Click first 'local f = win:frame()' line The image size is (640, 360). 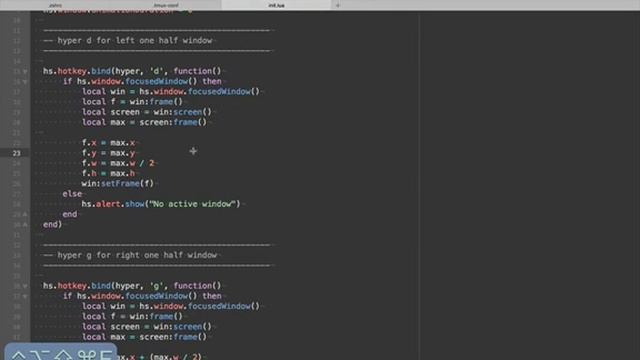point(132,102)
